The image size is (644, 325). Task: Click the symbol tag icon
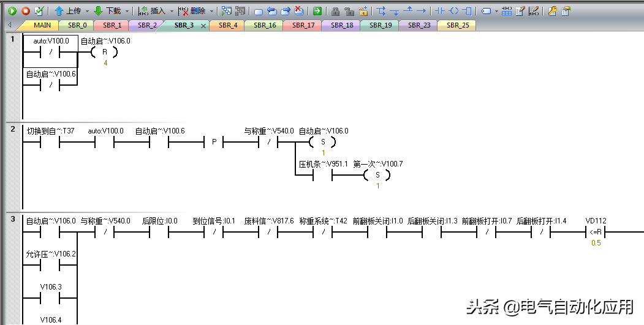click(x=486, y=12)
